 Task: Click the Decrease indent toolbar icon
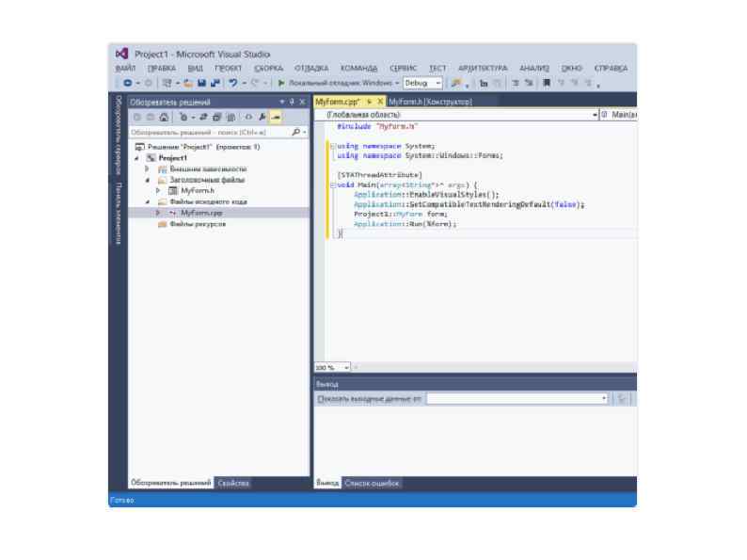[516, 83]
